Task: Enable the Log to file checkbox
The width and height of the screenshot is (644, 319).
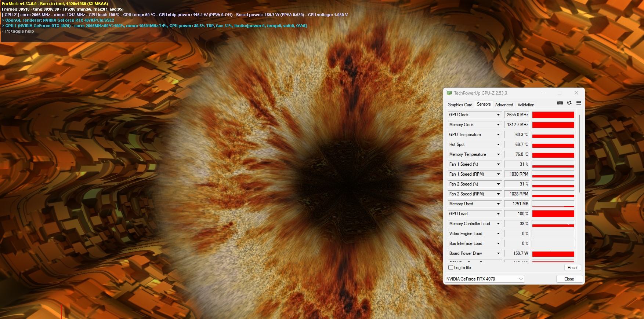Action: (451, 268)
